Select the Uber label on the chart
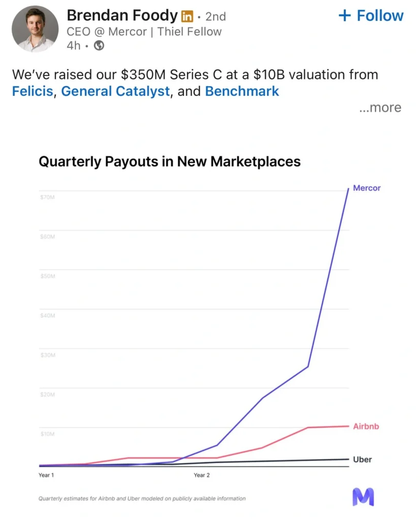The width and height of the screenshot is (420, 525). pyautogui.click(x=362, y=459)
